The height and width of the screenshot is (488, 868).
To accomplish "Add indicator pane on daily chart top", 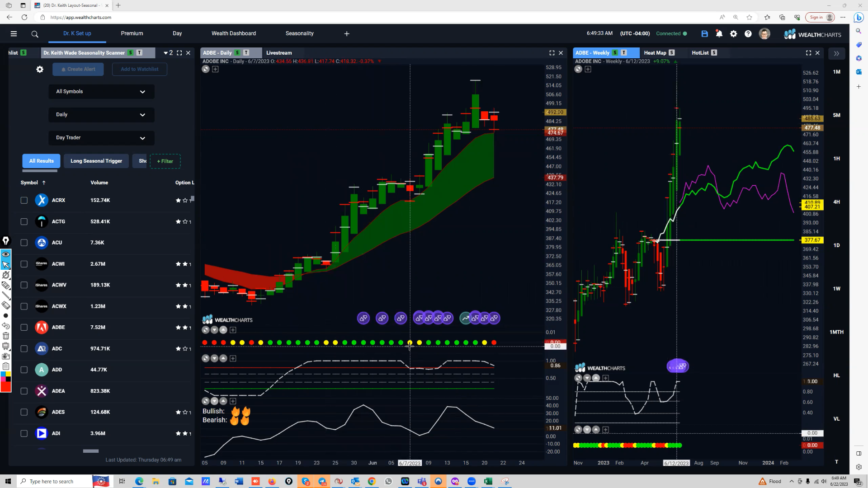I will click(215, 69).
